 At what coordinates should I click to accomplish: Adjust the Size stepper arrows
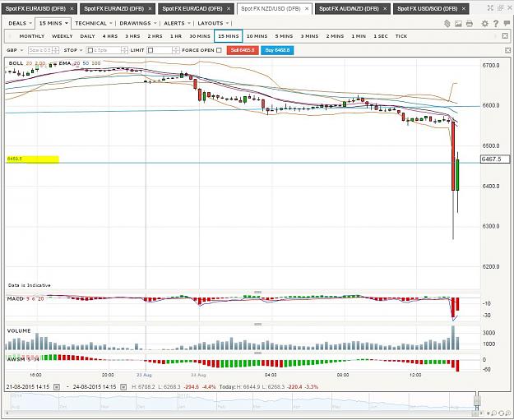56,50
